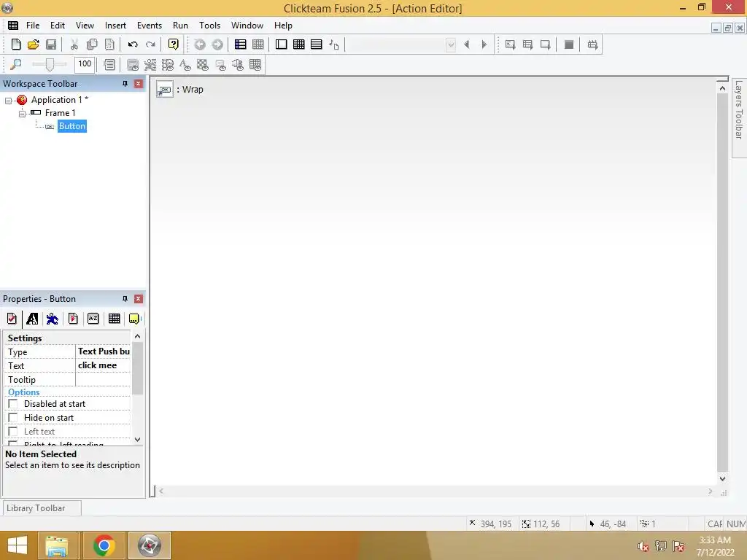Pin the Workspace Toolbar panel
This screenshot has width=747, height=560.
point(125,83)
